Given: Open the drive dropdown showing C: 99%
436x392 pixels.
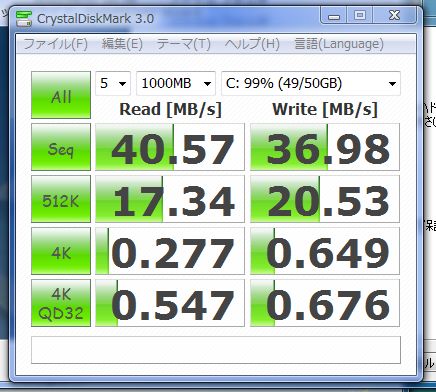Looking at the screenshot, I should 311,83.
